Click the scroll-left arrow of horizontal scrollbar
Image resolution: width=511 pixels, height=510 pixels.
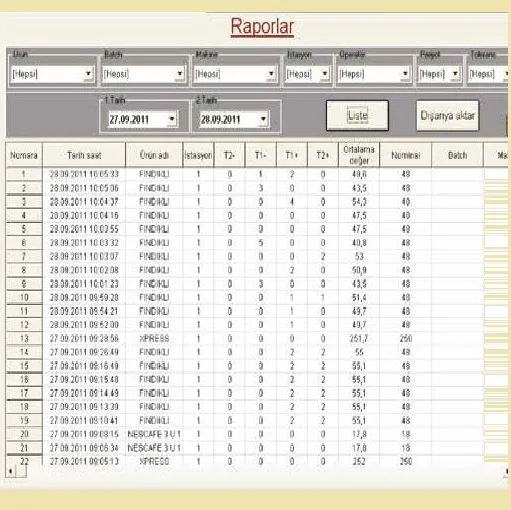pos(11,471)
